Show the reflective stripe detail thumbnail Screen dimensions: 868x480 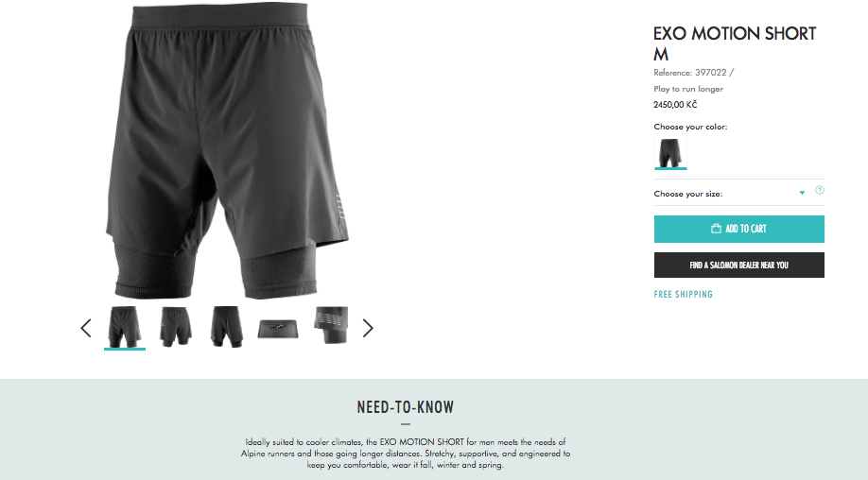(x=331, y=326)
